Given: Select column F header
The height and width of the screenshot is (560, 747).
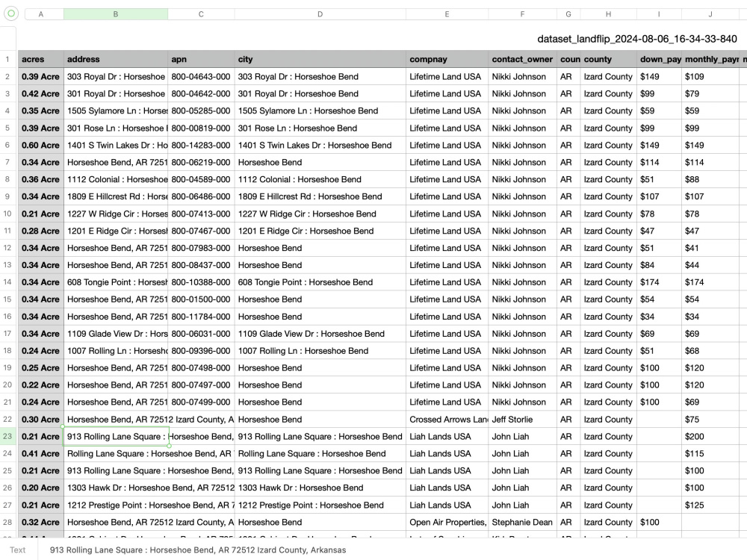Looking at the screenshot, I should click(523, 14).
